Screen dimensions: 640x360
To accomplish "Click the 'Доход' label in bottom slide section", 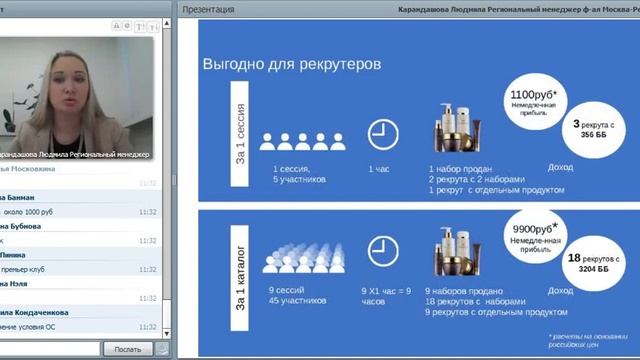I will pos(560,291).
